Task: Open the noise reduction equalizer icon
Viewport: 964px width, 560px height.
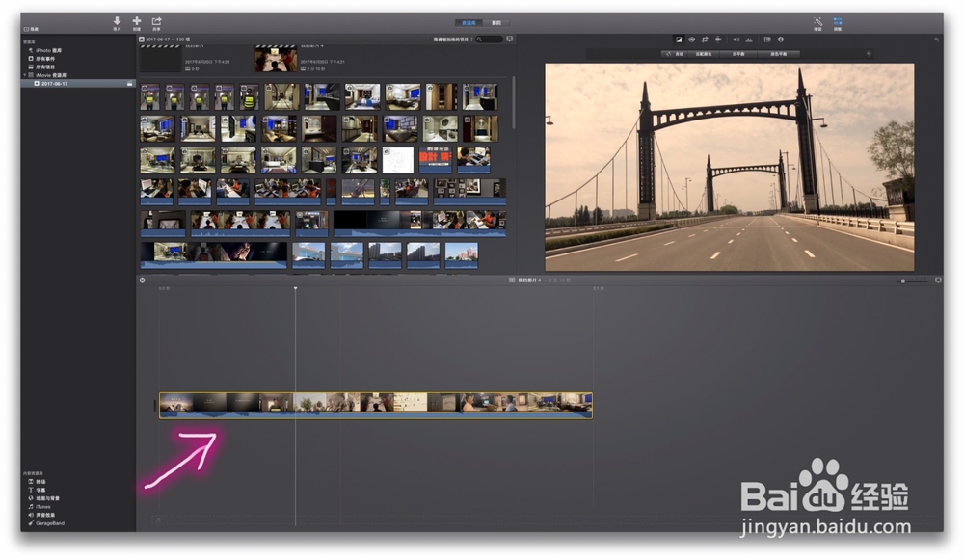Action: pyautogui.click(x=749, y=40)
